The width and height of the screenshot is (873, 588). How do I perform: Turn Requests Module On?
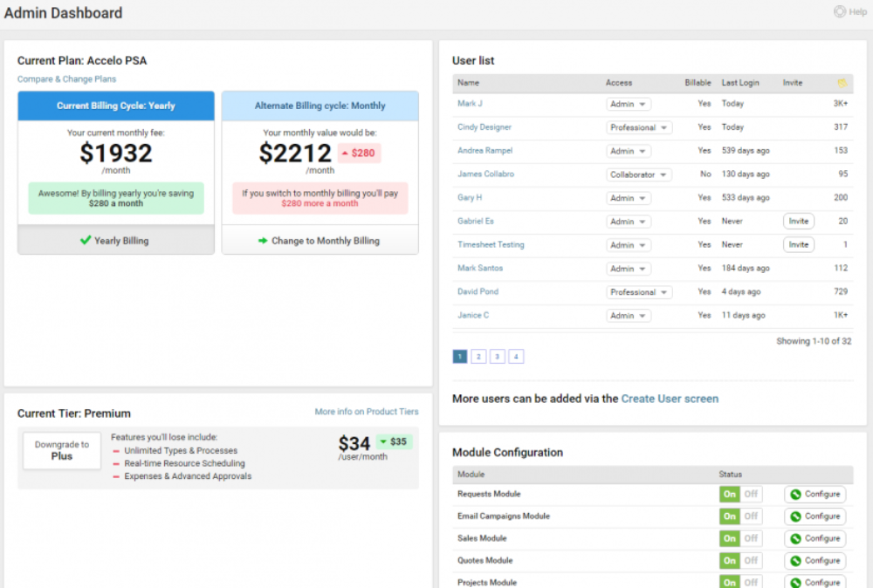tap(729, 494)
